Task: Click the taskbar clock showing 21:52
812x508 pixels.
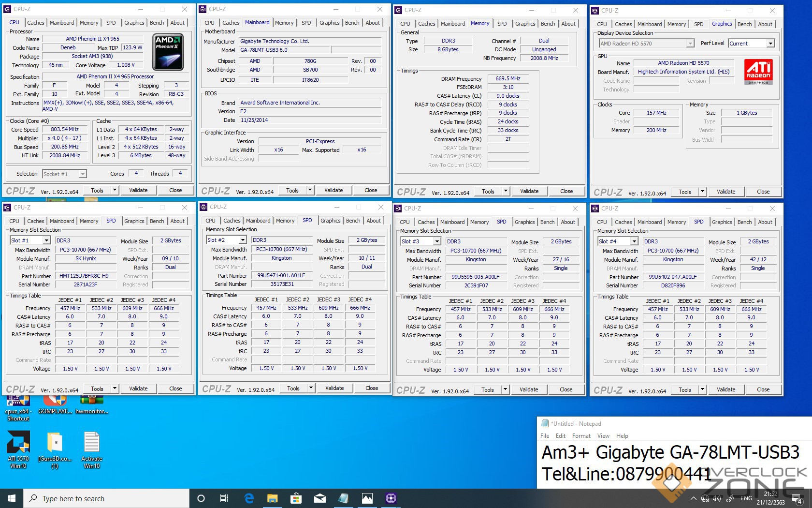Action: point(771,498)
